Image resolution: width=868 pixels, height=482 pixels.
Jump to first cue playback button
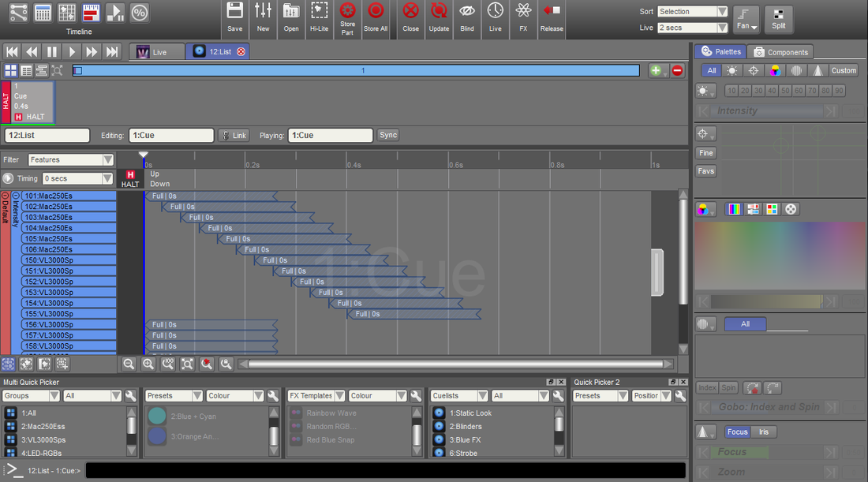12,52
